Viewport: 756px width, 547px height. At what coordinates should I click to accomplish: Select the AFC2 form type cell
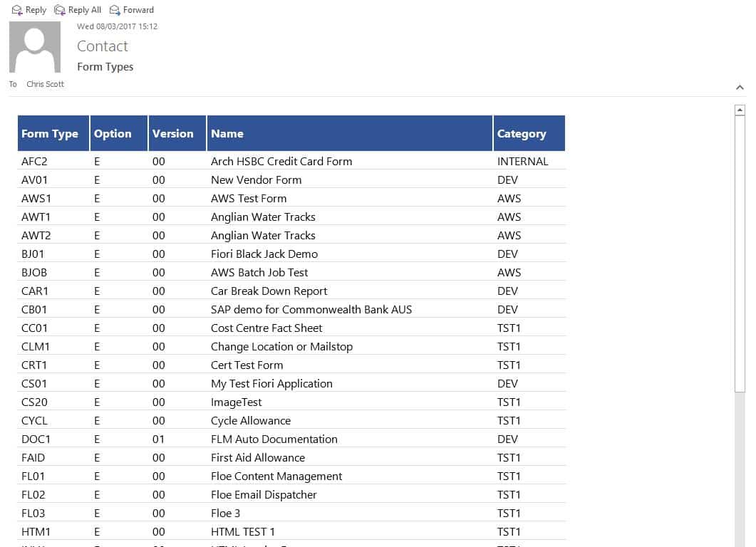[34, 162]
